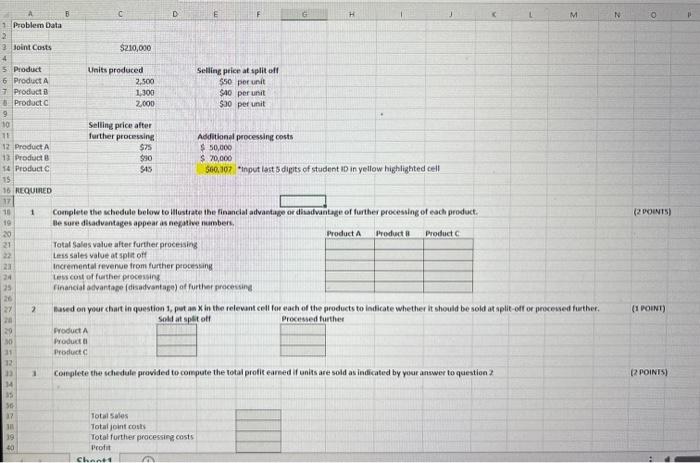Click the 'Sold at split off' column heading
This screenshot has width=700, height=463.
click(x=184, y=319)
